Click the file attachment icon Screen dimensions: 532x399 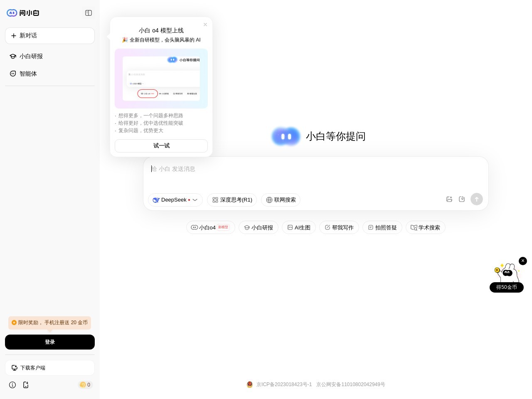coord(462,199)
